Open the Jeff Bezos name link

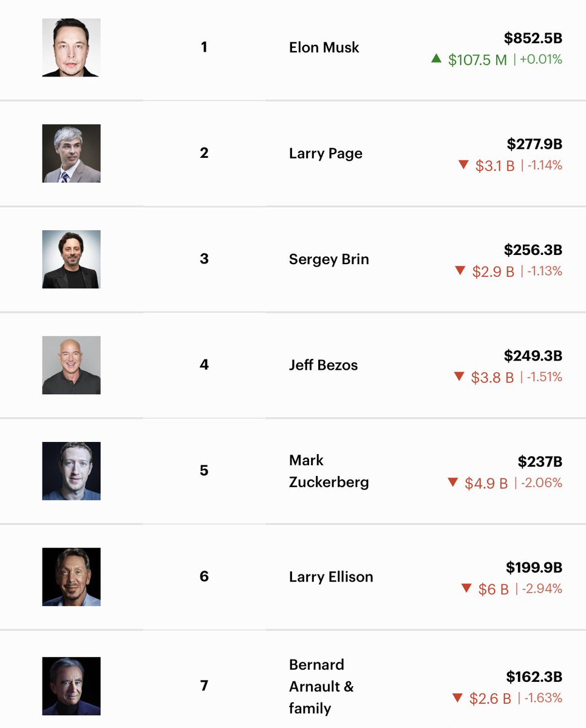(323, 365)
